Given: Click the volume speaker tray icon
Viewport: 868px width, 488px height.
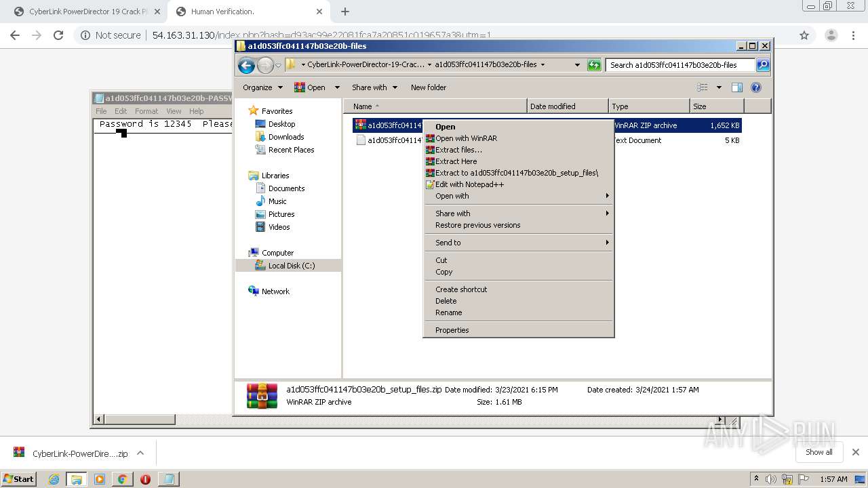Looking at the screenshot, I should 771,479.
